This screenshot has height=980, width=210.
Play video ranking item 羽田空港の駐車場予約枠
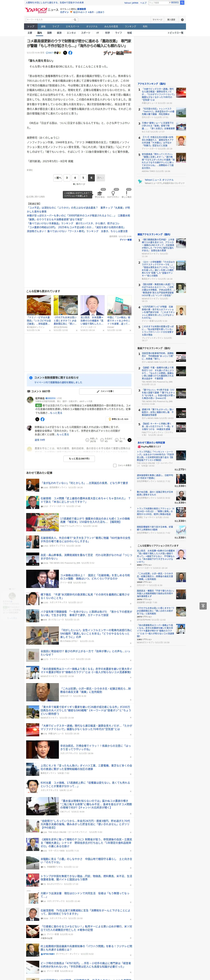181,357
